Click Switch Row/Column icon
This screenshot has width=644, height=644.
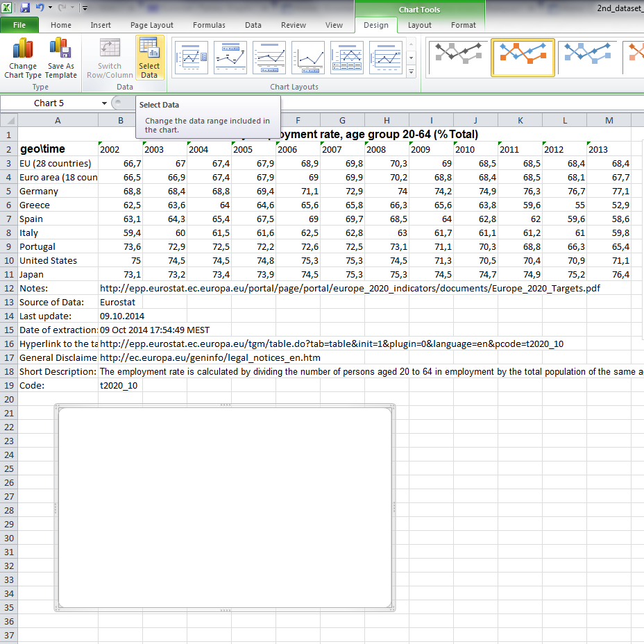click(110, 58)
